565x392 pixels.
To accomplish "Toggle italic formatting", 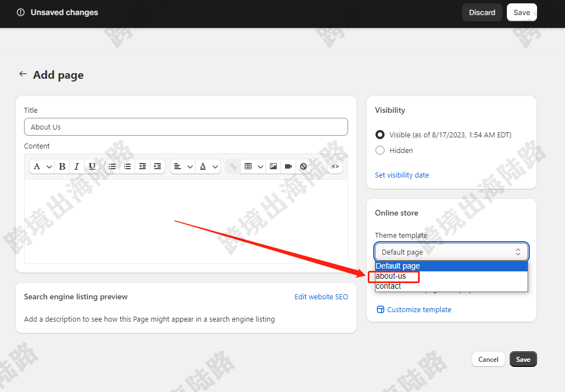I will 77,166.
